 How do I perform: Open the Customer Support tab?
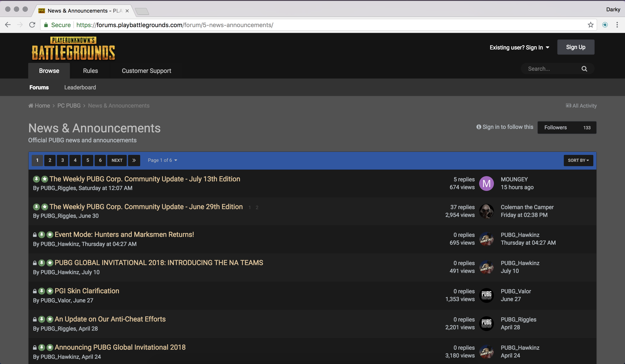click(x=146, y=71)
